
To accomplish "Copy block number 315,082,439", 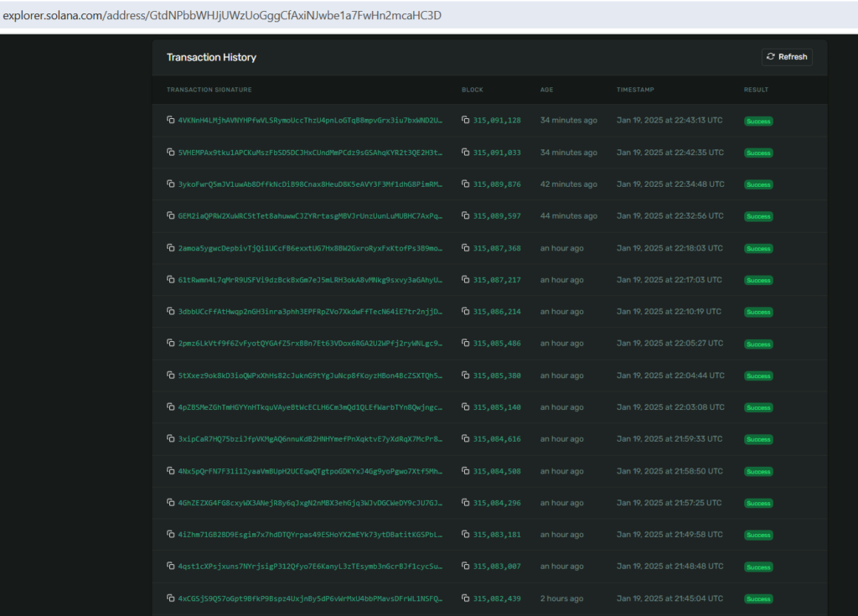I will click(x=465, y=598).
